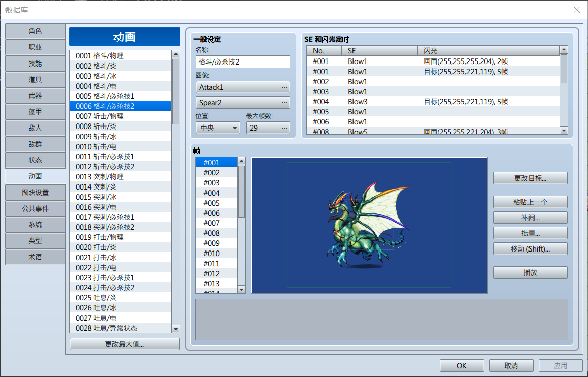
Task: Open the 技能 tab
Action: tap(35, 64)
